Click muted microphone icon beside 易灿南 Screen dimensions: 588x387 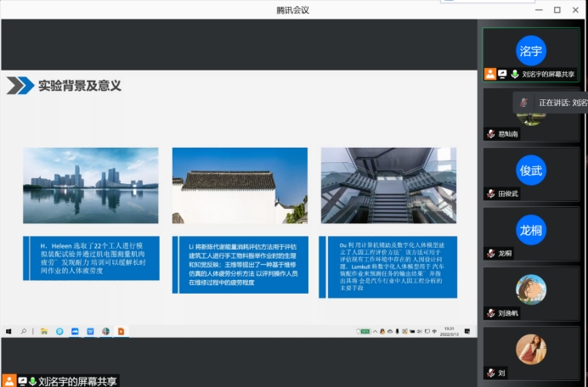click(x=490, y=134)
